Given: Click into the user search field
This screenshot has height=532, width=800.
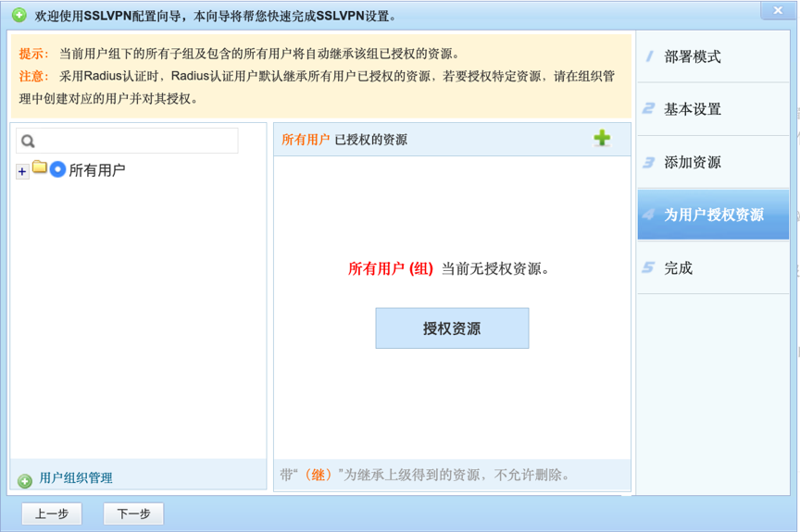Looking at the screenshot, I should click(x=127, y=141).
